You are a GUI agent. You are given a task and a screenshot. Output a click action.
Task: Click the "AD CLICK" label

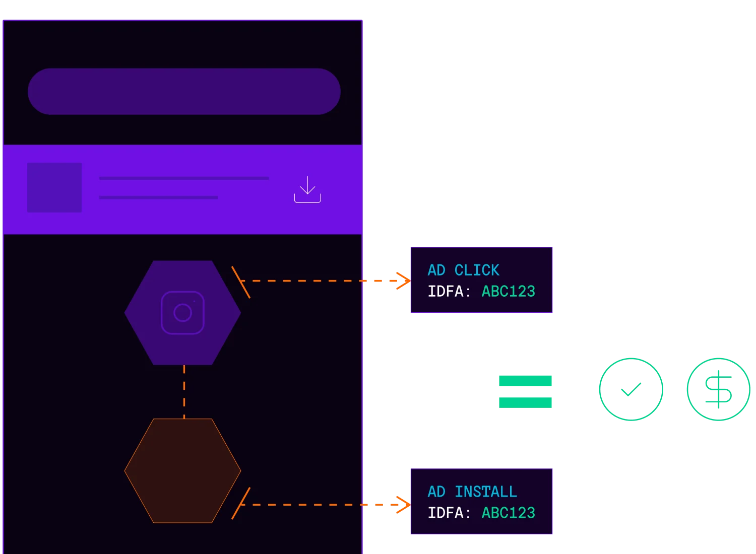[464, 270]
